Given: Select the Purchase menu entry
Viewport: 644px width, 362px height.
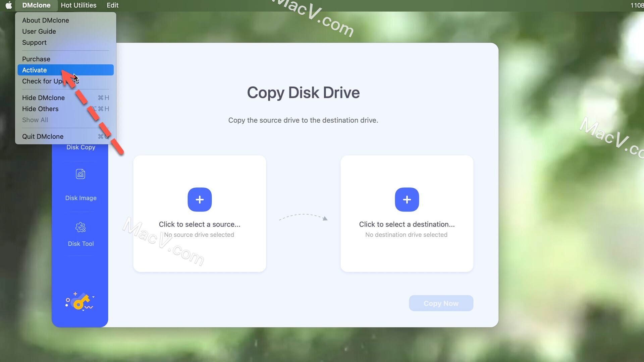Looking at the screenshot, I should (65, 59).
